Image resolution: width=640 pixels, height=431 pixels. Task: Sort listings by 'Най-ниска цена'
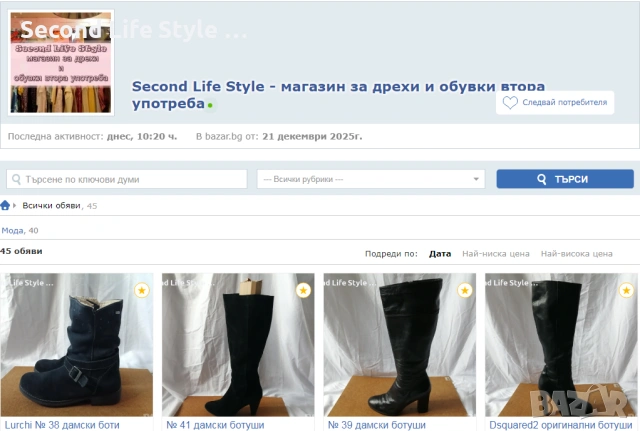[495, 254]
